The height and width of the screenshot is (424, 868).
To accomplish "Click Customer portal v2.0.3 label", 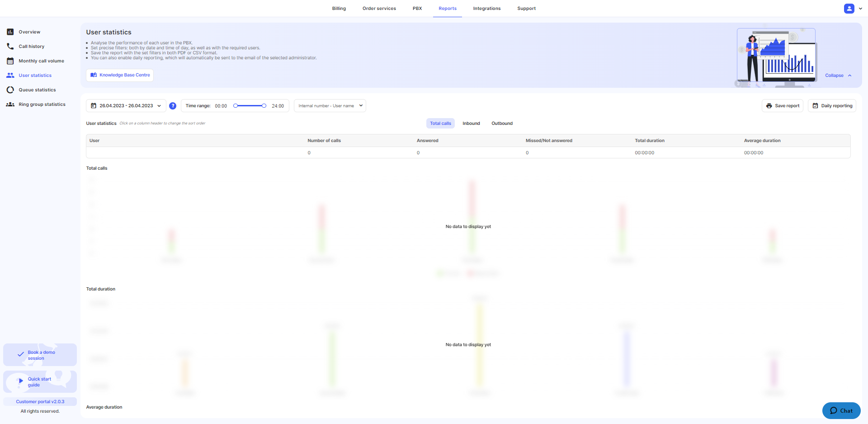I will point(40,402).
